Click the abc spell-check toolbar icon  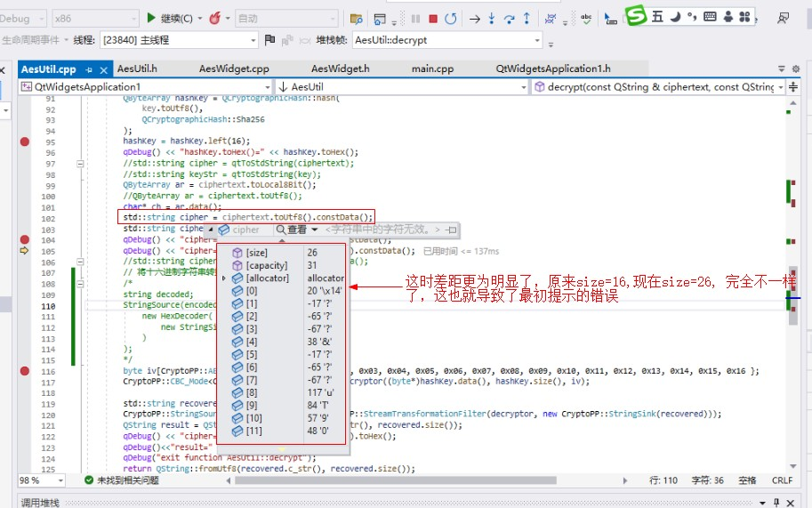[586, 20]
